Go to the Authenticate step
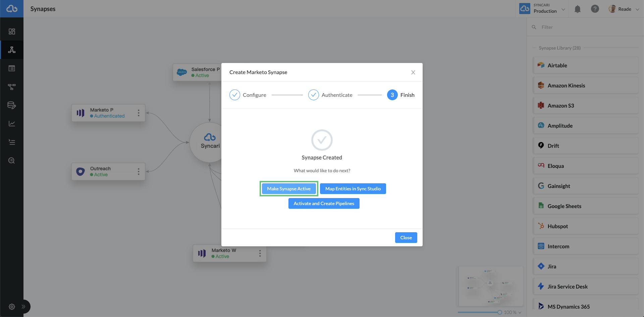This screenshot has height=317, width=644. 330,95
